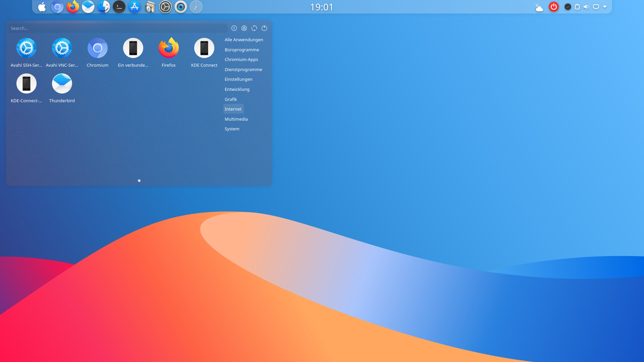644x362 pixels.
Task: Click the back arrow button in launcher header
Action: 234,28
